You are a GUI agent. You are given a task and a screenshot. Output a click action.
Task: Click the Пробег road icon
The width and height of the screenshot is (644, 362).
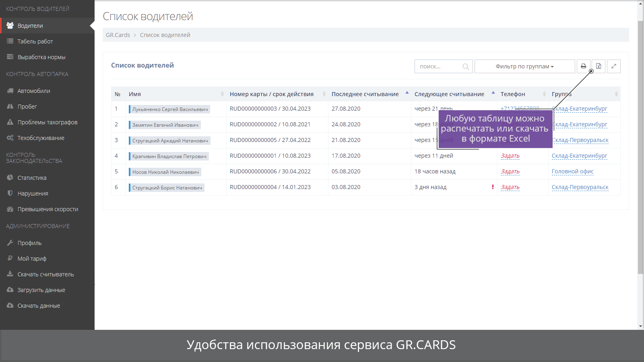click(x=10, y=106)
